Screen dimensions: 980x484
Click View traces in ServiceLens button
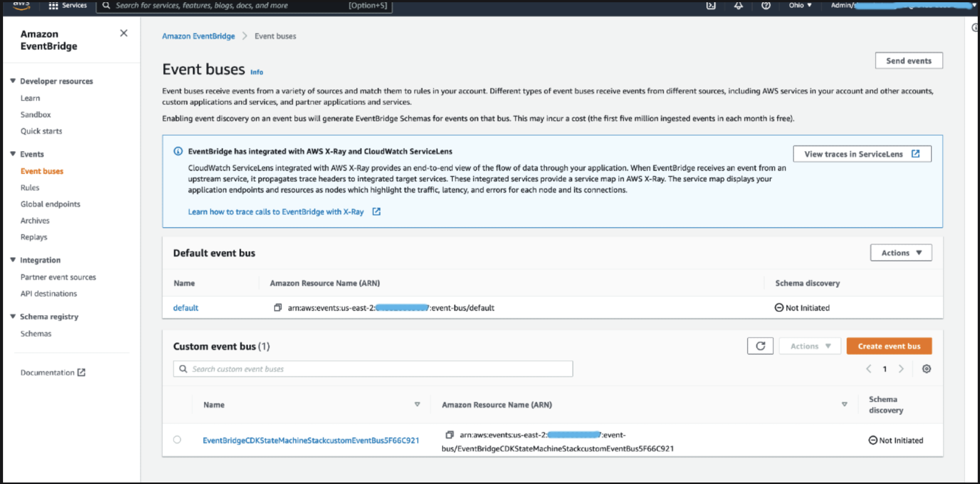(862, 154)
